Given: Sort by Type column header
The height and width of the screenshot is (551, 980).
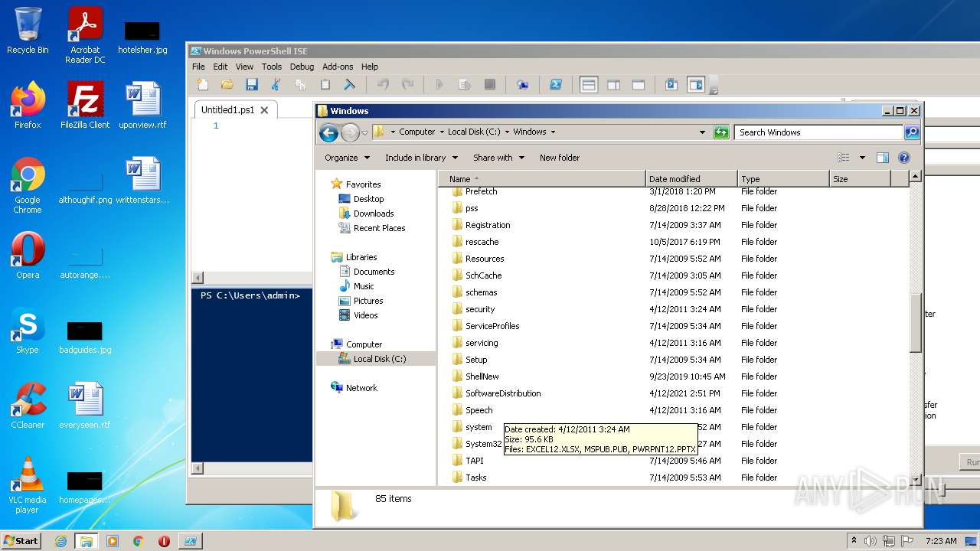Looking at the screenshot, I should [x=783, y=179].
